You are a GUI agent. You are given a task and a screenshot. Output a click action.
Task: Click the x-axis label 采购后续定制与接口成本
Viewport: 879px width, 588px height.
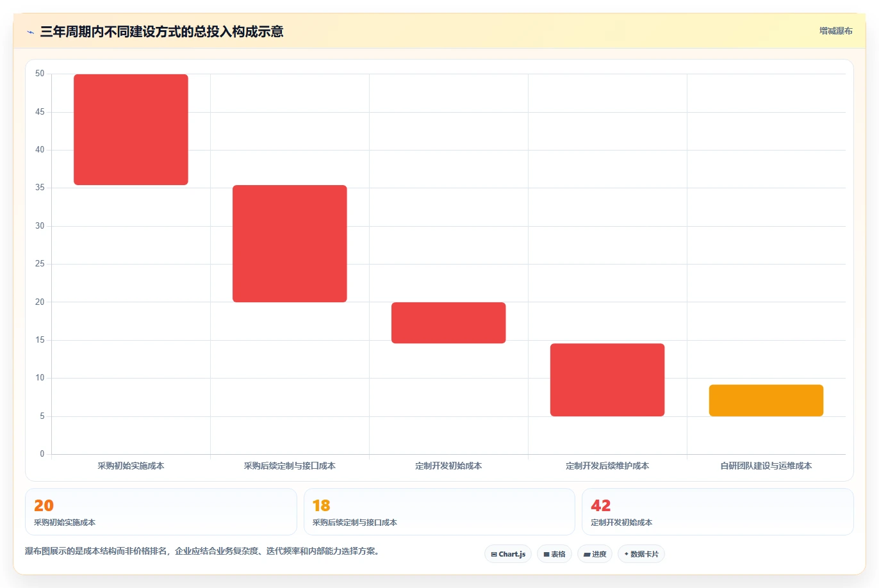coord(290,466)
